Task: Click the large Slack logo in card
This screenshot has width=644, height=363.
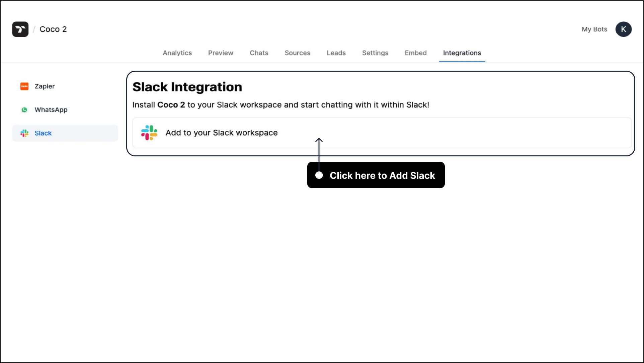Action: pos(149,133)
